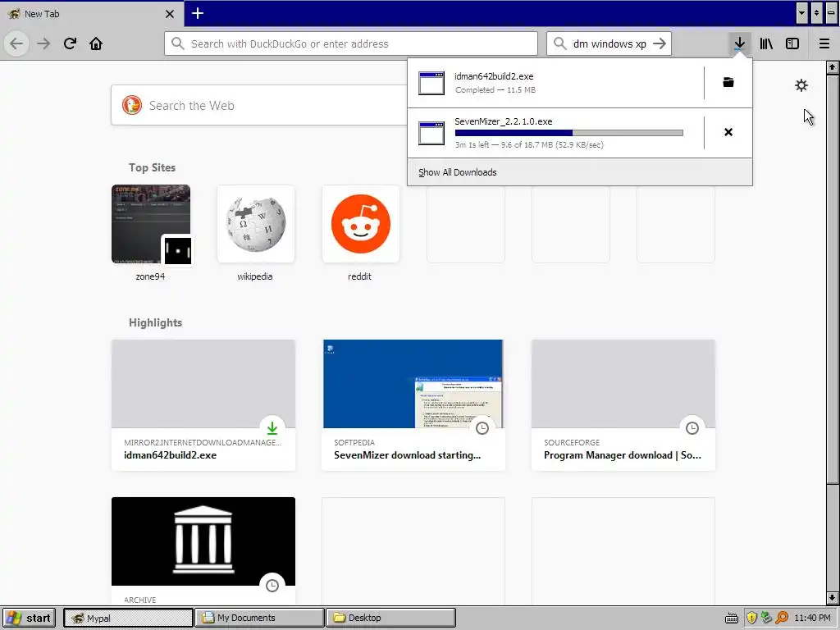Click in the idm windows xp search field
The width and height of the screenshot is (840, 630).
coord(609,43)
